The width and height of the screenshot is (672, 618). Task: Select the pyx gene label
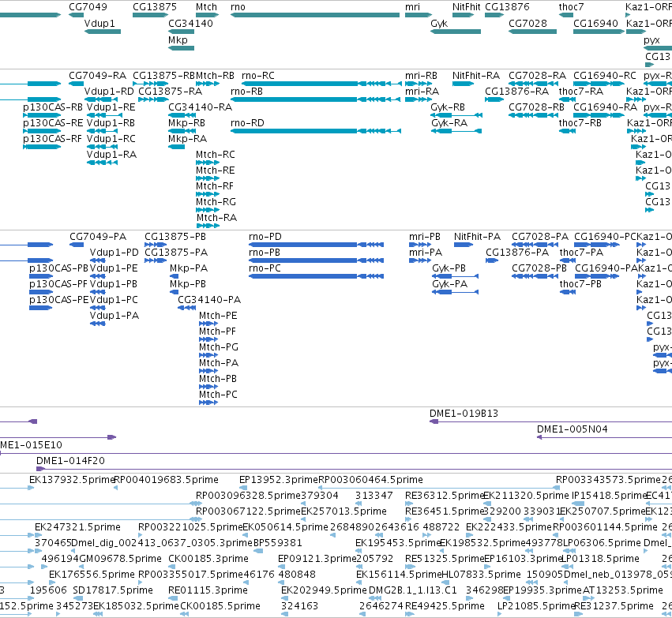(651, 39)
